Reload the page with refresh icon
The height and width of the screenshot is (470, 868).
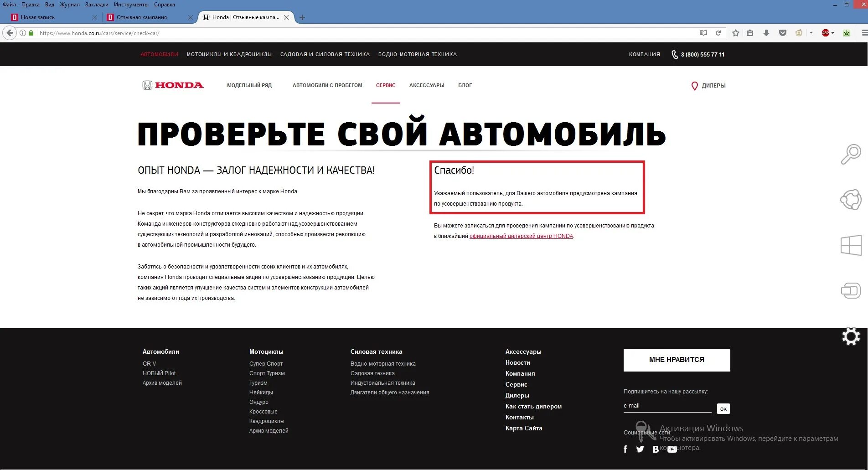coord(718,33)
